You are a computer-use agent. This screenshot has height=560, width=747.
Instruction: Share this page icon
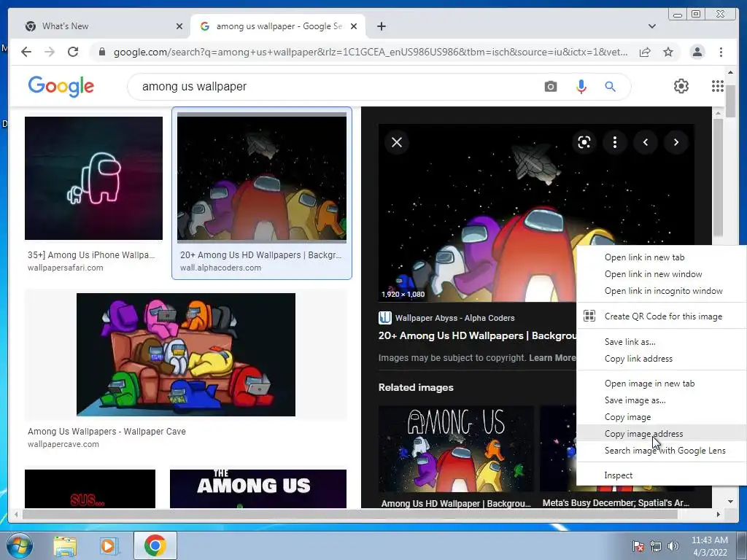[645, 52]
